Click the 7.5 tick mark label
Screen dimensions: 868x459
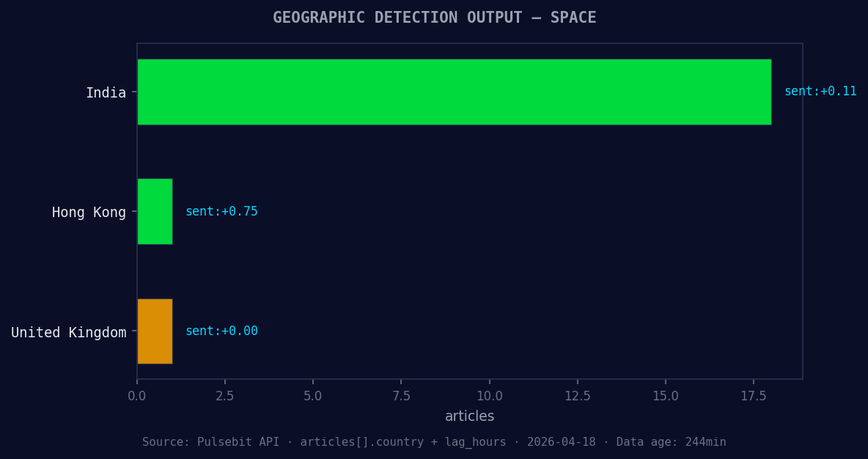click(x=402, y=394)
